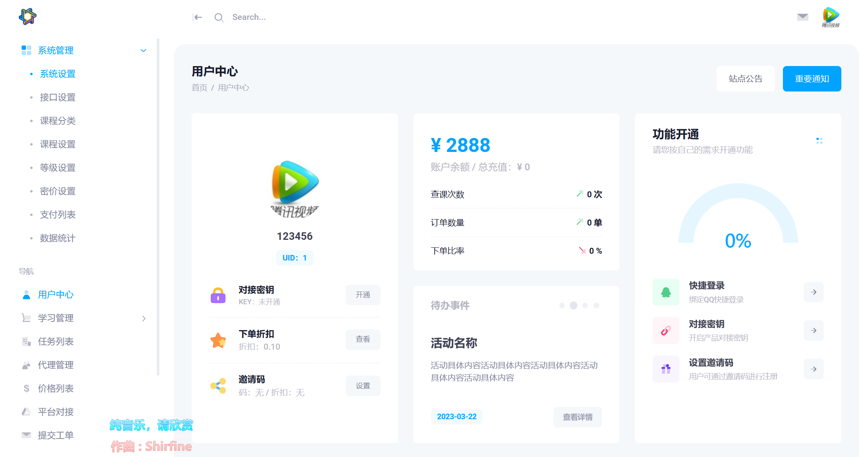Click the Tencent Video avatar in the header

[x=831, y=17]
